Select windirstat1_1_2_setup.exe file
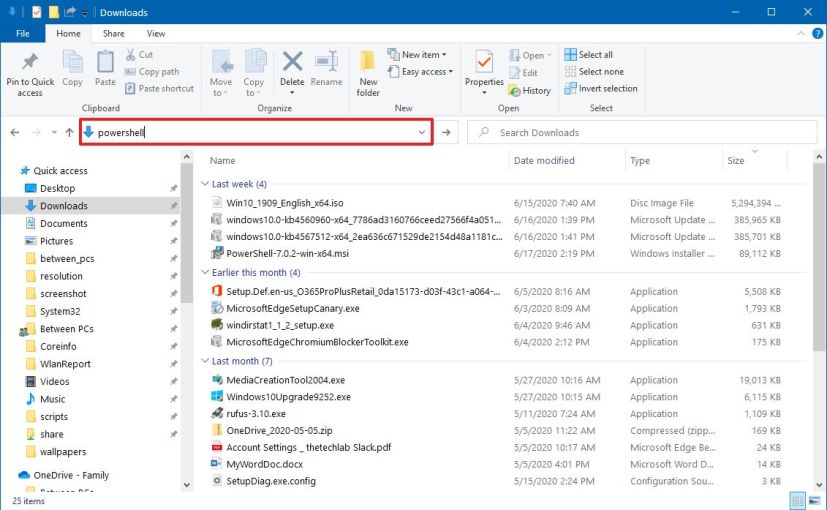This screenshot has width=827, height=510. coord(280,325)
